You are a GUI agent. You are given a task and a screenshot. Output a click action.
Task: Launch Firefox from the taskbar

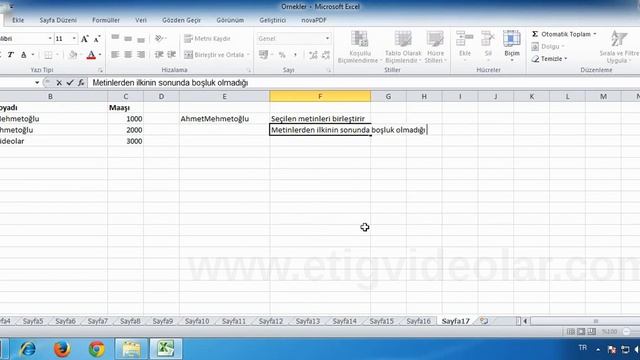tap(62, 349)
